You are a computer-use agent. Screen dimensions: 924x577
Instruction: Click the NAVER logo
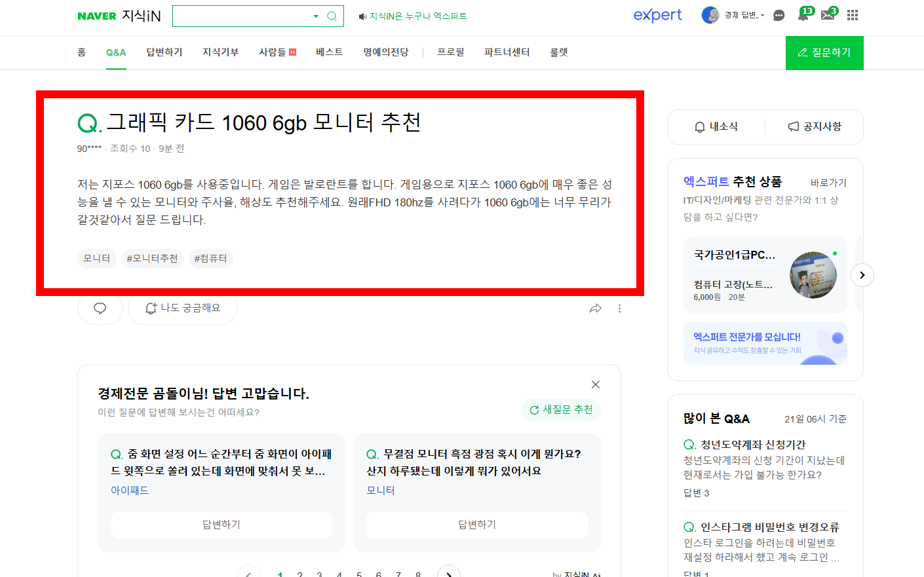tap(97, 16)
